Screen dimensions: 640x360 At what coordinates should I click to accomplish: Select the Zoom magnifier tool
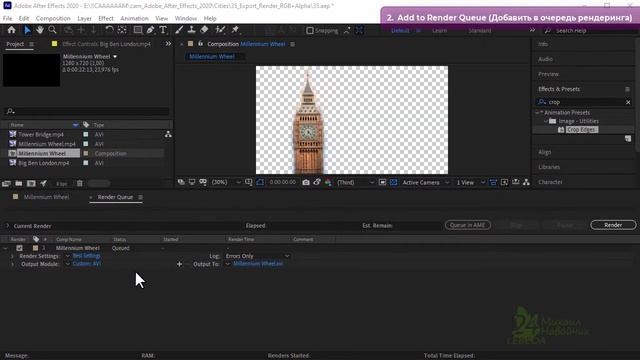[52, 30]
